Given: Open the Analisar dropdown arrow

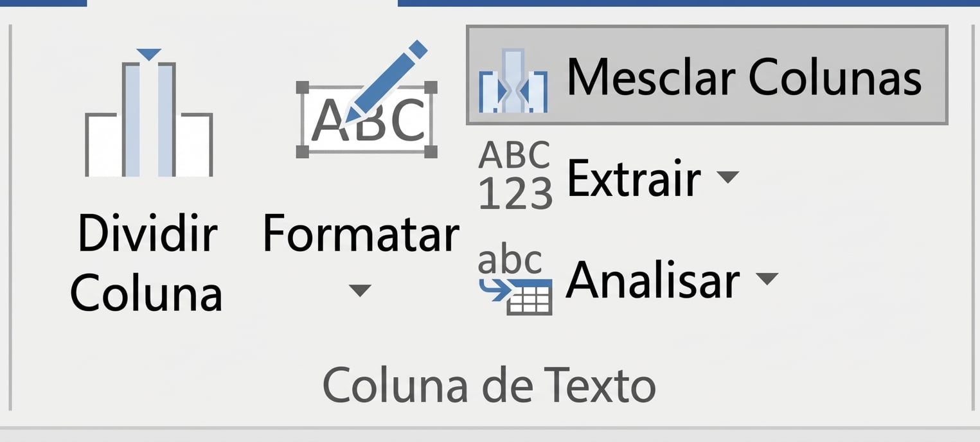Looking at the screenshot, I should coord(766,279).
